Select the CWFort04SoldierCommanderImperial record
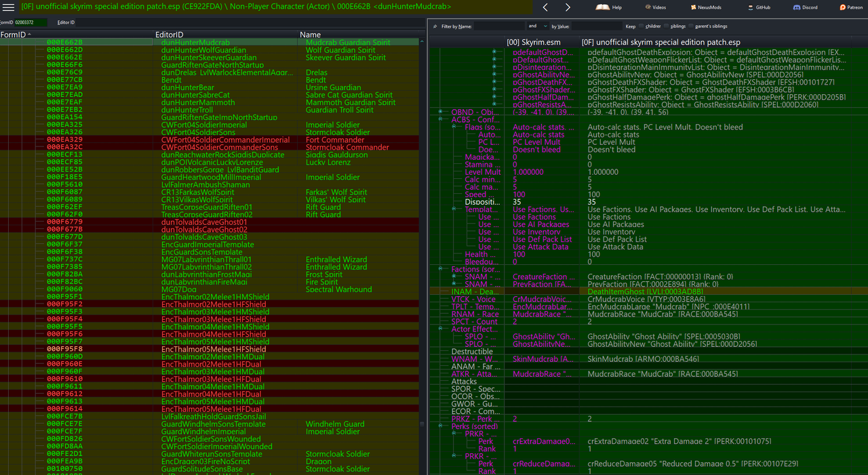The height and width of the screenshot is (475, 868). coord(209,140)
